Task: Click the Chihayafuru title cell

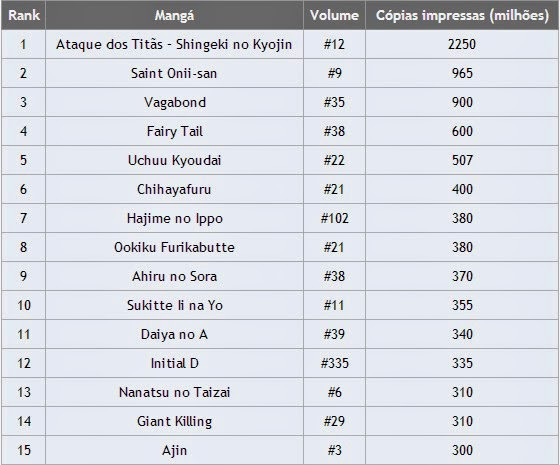Action: [x=174, y=189]
